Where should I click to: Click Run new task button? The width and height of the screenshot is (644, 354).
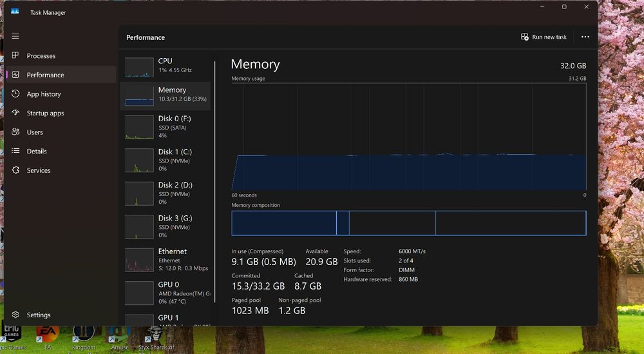544,37
